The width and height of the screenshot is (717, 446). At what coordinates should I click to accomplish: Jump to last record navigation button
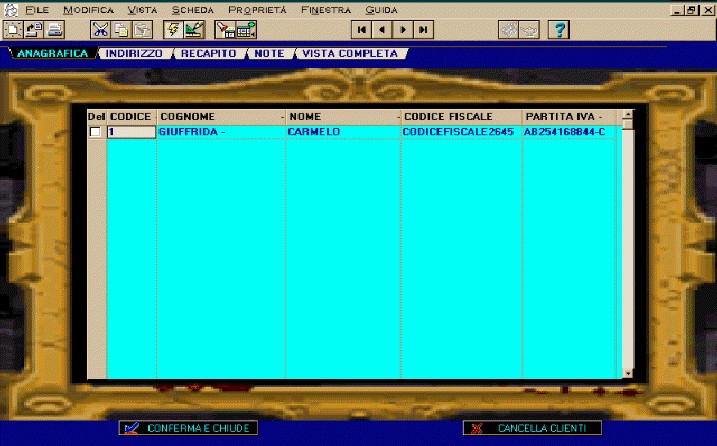424,30
